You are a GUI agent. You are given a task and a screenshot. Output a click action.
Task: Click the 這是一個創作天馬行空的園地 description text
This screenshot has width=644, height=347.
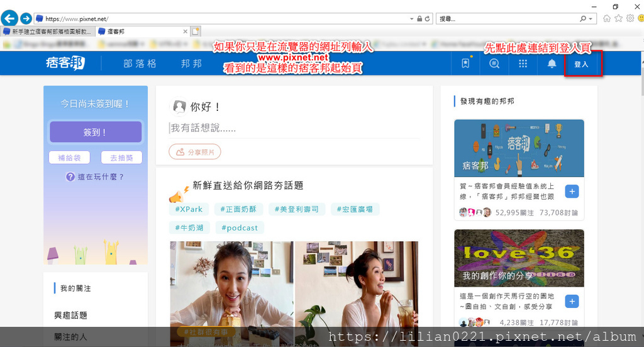tap(507, 301)
